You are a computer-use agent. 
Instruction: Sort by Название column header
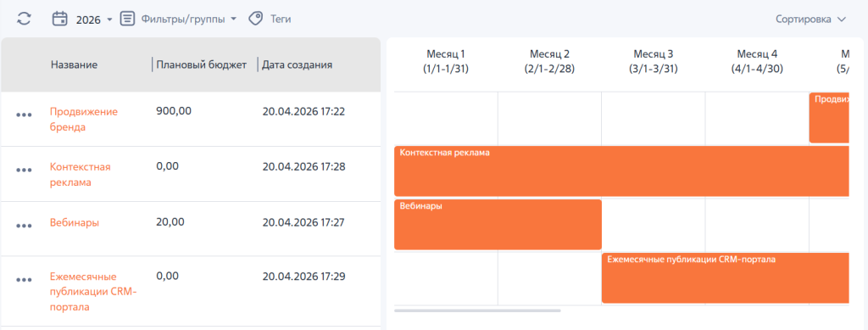coord(75,64)
